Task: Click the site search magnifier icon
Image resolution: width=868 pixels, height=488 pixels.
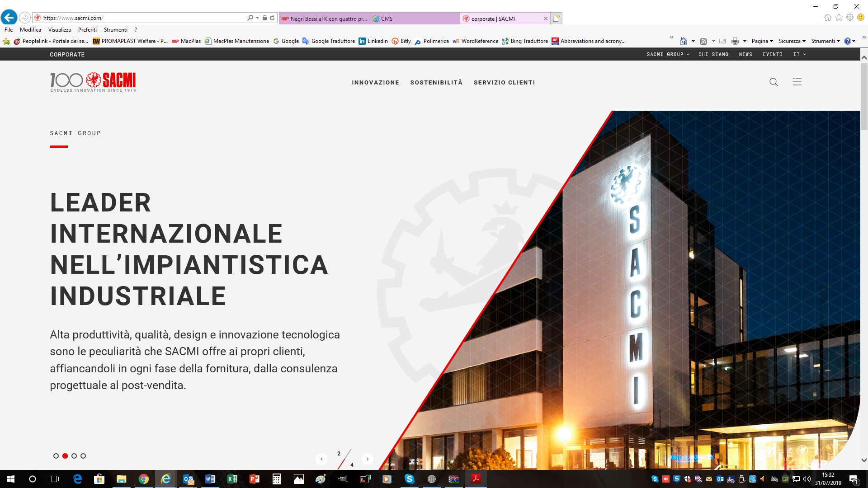Action: [x=774, y=82]
